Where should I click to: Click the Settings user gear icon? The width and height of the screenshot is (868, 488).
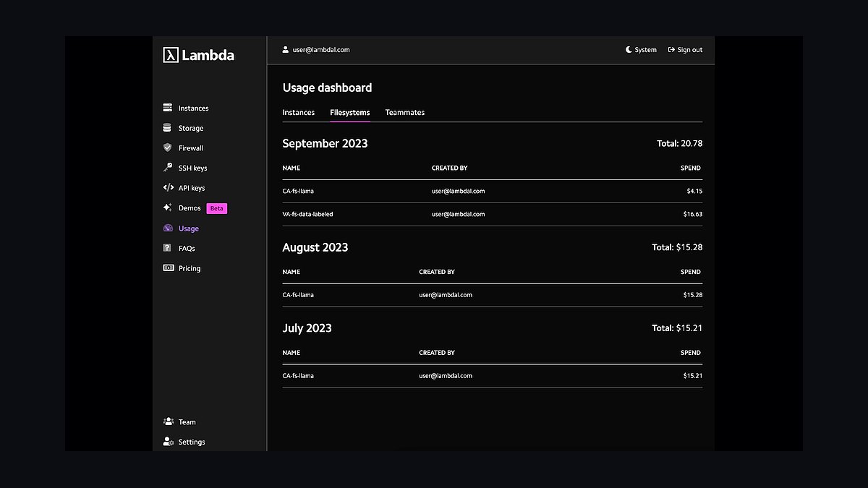(168, 442)
